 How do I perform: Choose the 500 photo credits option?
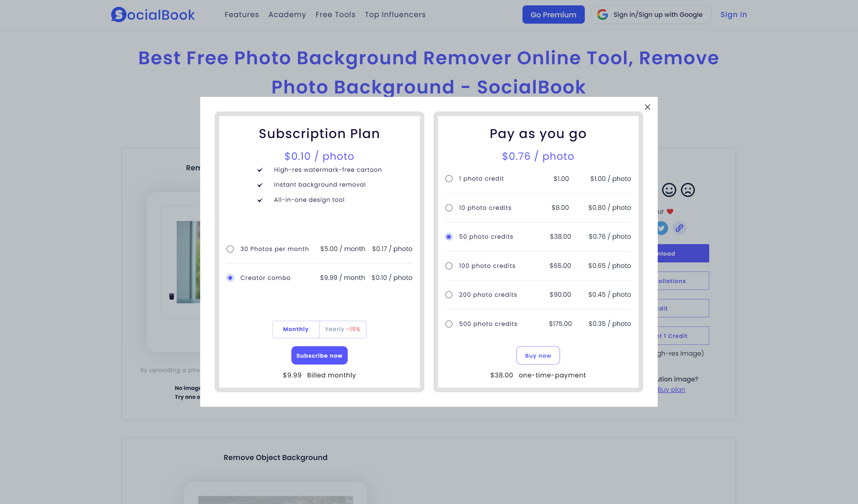click(x=449, y=324)
